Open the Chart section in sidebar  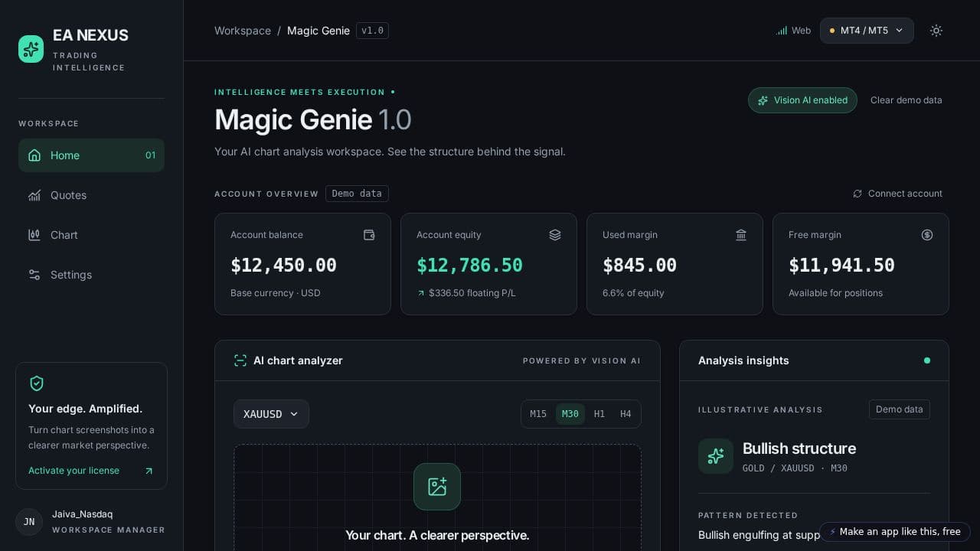coord(91,235)
